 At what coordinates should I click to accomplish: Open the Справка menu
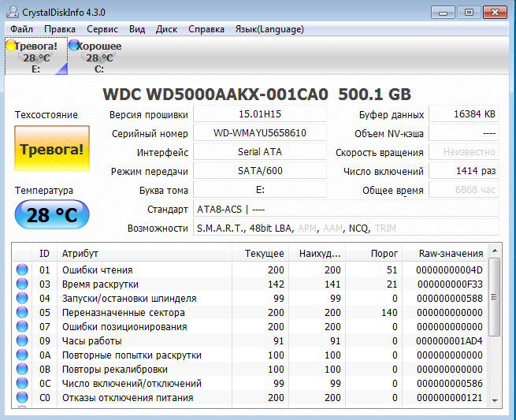(x=206, y=29)
